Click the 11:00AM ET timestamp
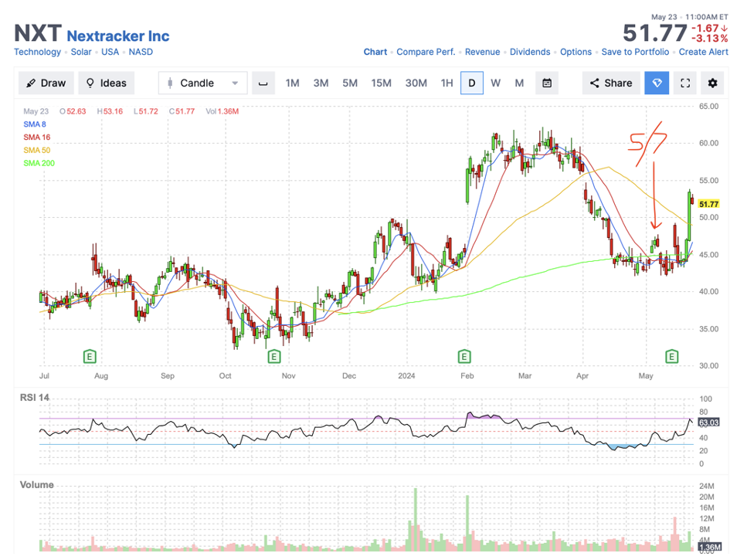 pos(707,17)
